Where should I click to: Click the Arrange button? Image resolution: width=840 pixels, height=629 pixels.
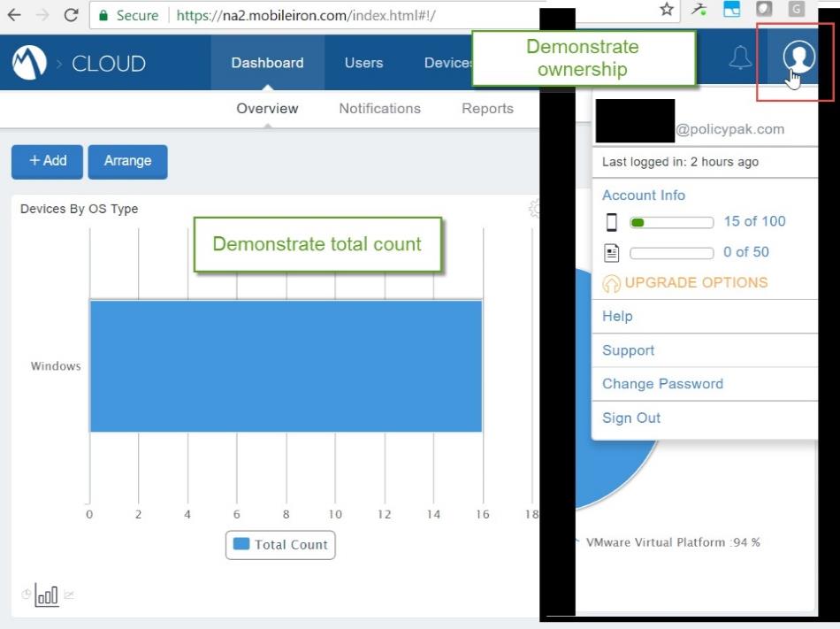[x=127, y=161]
